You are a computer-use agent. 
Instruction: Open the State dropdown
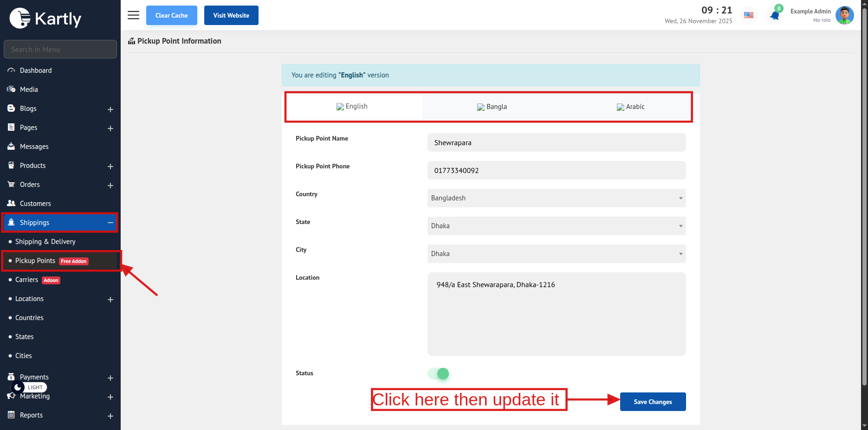coord(556,226)
